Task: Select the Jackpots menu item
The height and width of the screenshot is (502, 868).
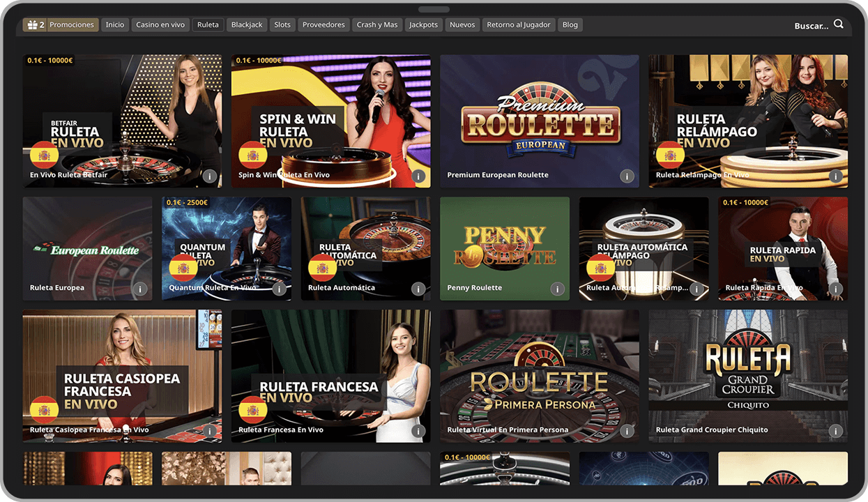Action: click(423, 25)
